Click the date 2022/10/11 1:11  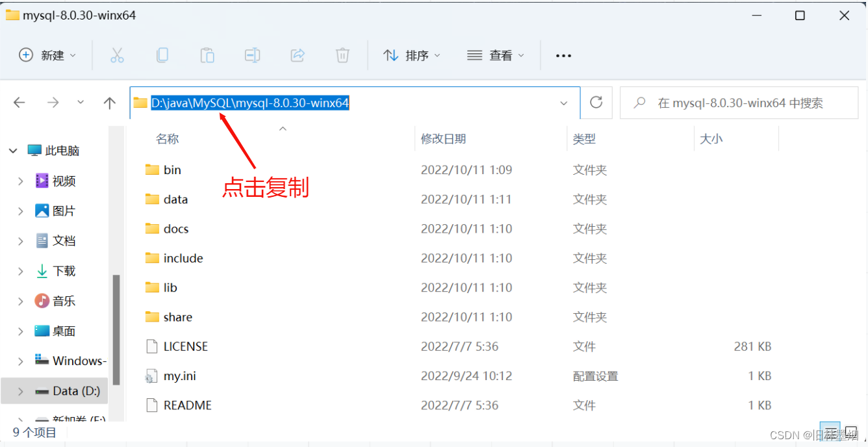[466, 199]
